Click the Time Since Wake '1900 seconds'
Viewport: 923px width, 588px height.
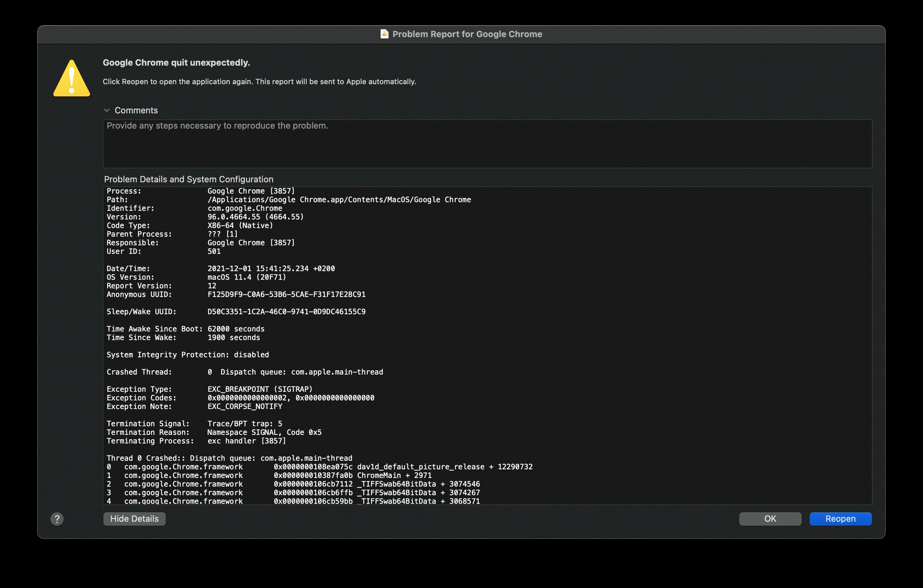234,338
